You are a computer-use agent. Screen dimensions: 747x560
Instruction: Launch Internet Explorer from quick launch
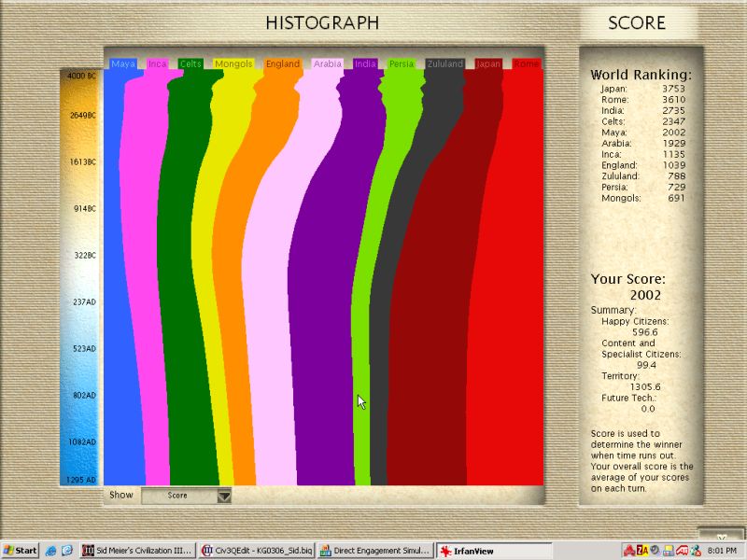click(x=50, y=551)
